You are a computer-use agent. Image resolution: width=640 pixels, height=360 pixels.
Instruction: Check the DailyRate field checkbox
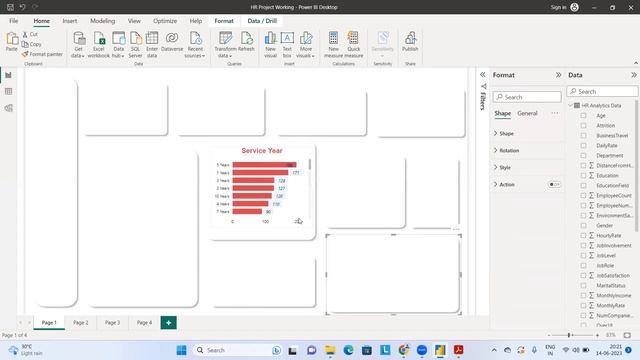click(x=583, y=145)
